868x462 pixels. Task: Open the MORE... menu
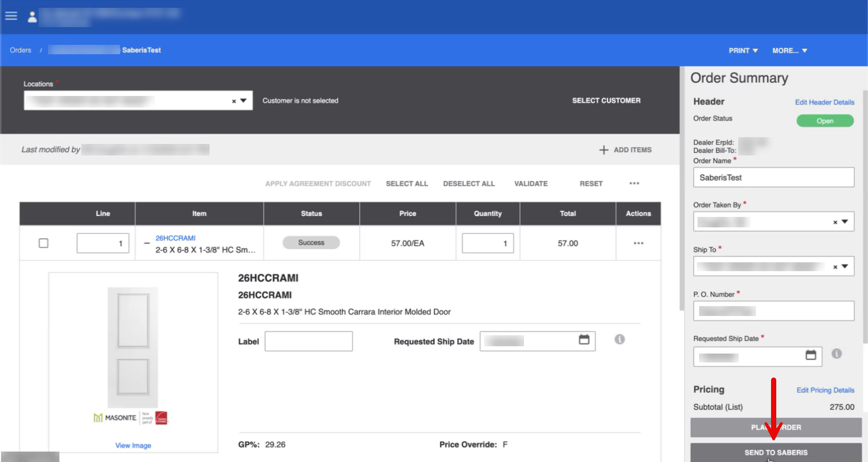(x=789, y=51)
